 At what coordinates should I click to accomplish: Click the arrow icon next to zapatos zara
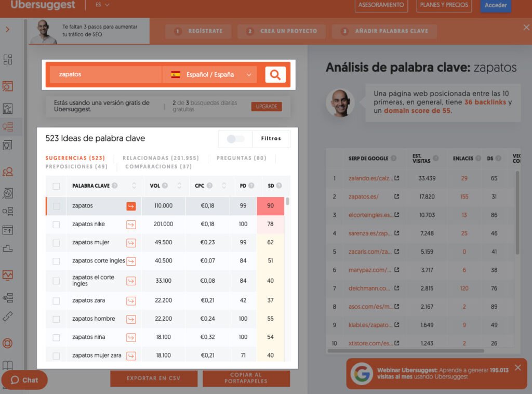pos(131,300)
